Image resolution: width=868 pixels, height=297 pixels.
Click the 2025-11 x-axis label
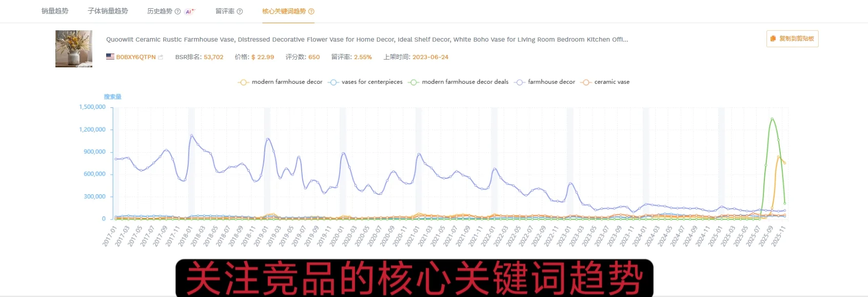tap(779, 236)
